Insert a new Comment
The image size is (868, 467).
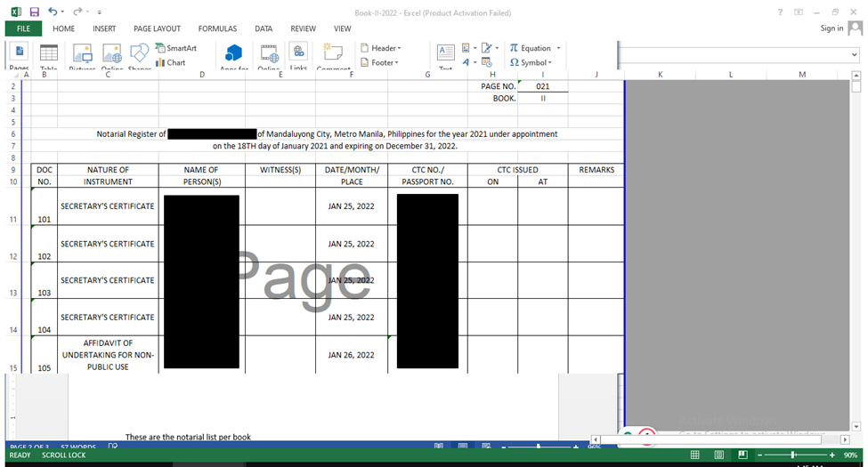(333, 56)
